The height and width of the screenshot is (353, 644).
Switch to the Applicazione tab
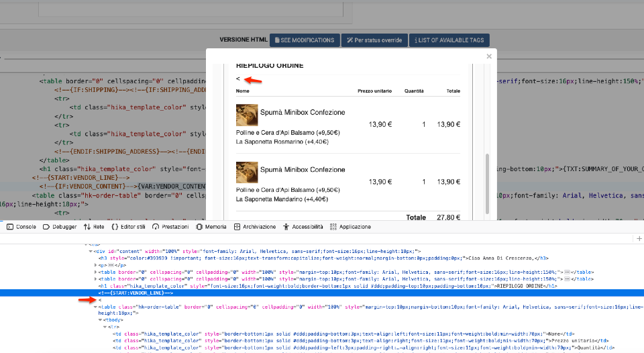coord(350,227)
